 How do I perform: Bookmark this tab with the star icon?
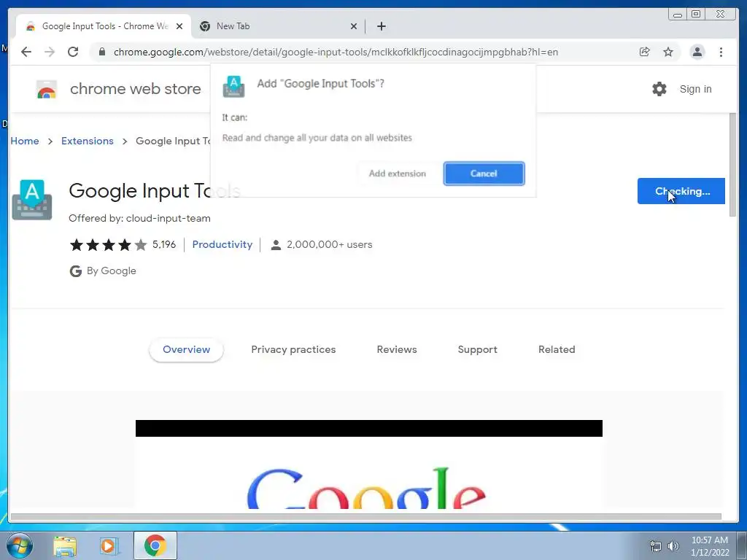pos(668,52)
